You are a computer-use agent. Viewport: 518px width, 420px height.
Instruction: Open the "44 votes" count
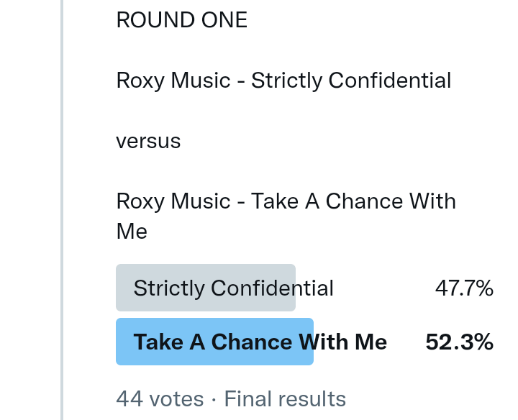pyautogui.click(x=160, y=398)
